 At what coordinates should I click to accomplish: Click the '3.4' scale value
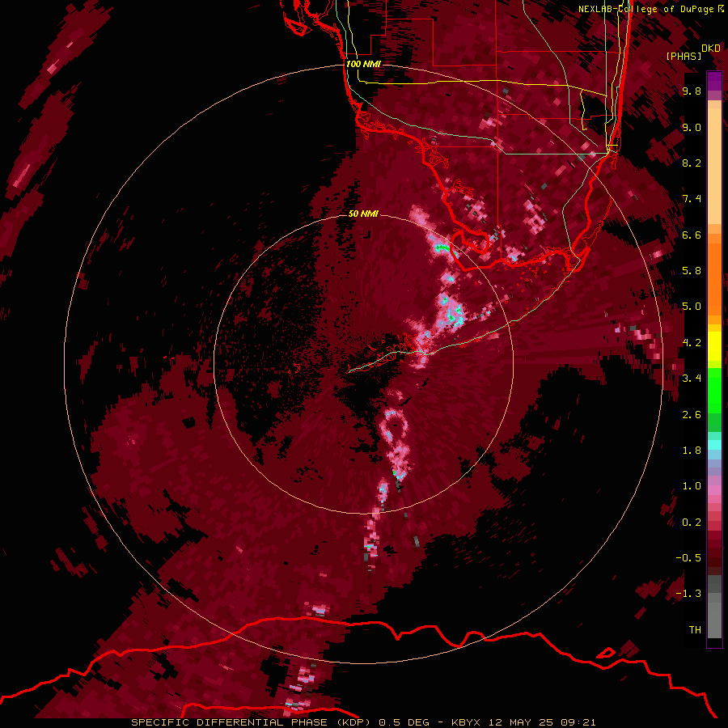click(692, 379)
